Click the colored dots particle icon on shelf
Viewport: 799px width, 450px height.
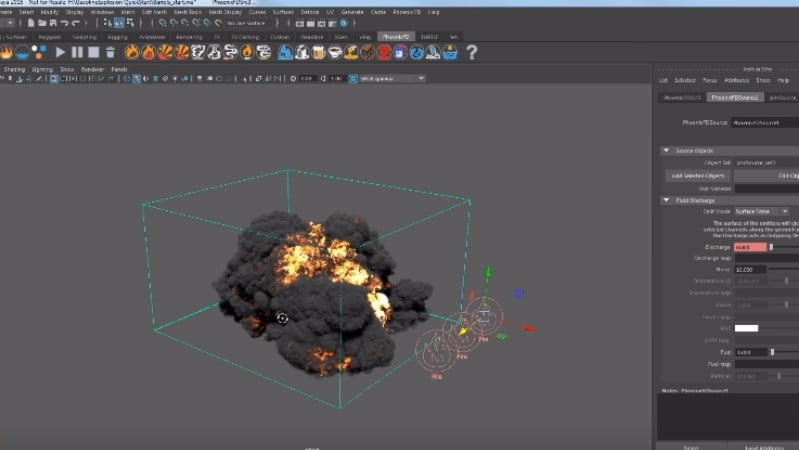(39, 52)
